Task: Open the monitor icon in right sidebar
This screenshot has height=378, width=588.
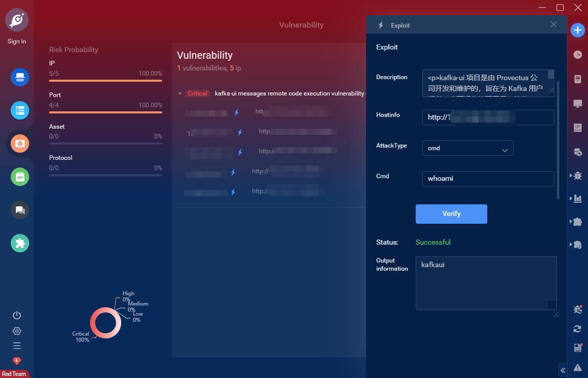Action: (x=577, y=103)
